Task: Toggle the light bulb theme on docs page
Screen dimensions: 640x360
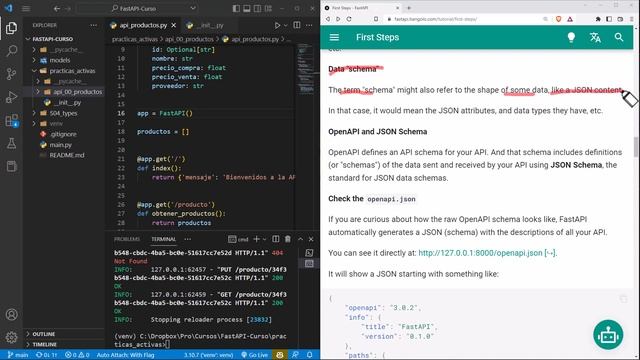Action: pos(571,37)
